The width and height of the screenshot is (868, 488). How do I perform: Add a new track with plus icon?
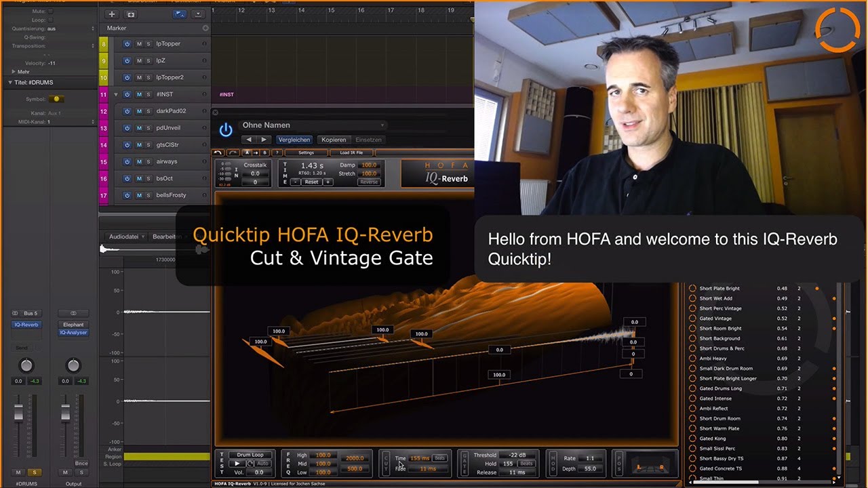(112, 14)
